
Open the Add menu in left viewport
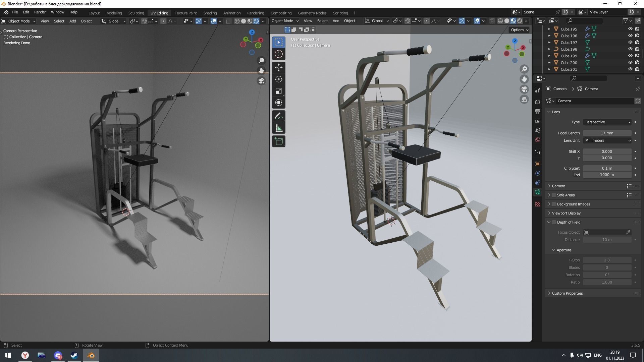coord(72,21)
